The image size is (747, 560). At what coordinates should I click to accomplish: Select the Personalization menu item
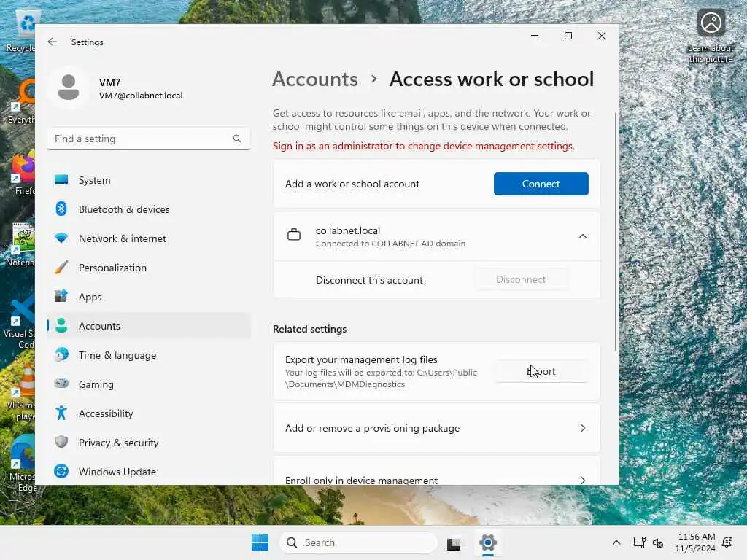(148, 267)
